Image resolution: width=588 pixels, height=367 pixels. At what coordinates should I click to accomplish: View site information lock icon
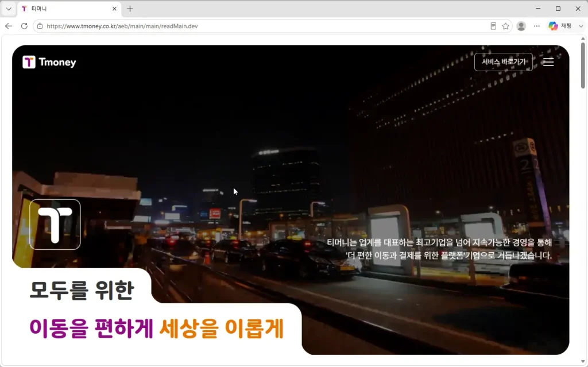40,26
